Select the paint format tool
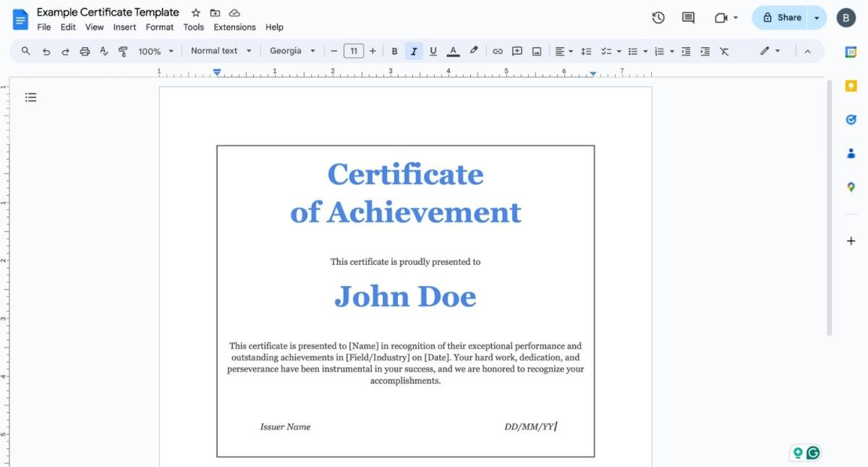 tap(123, 51)
